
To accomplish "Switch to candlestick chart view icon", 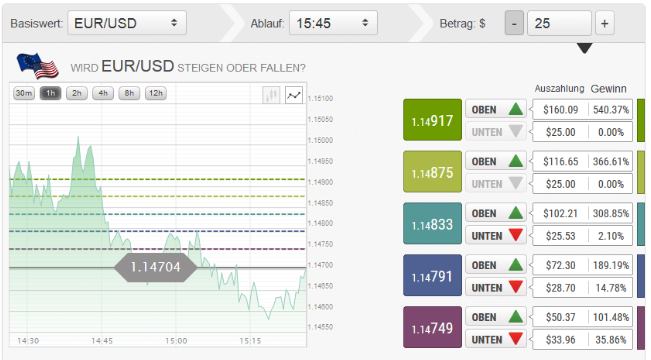I will tap(272, 95).
